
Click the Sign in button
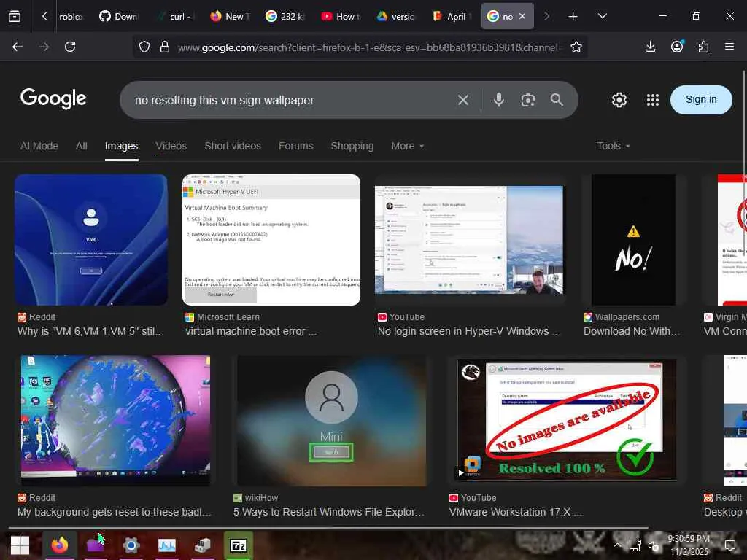coord(701,99)
